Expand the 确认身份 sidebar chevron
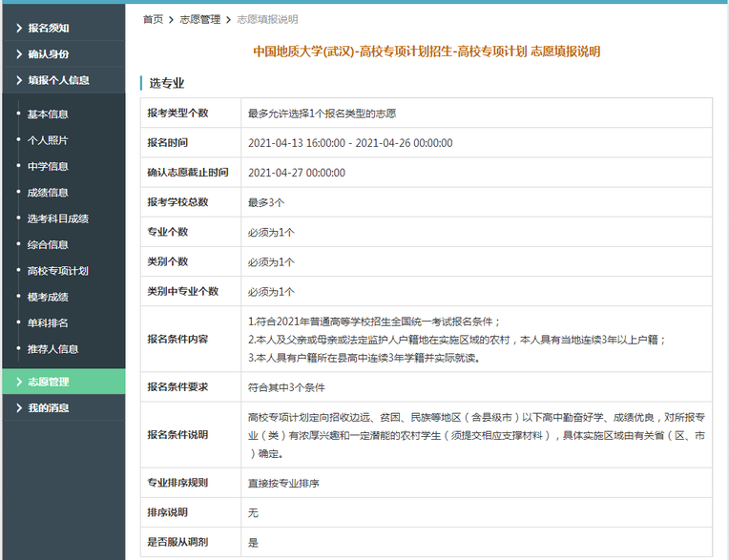This screenshot has height=560, width=729. (x=19, y=54)
